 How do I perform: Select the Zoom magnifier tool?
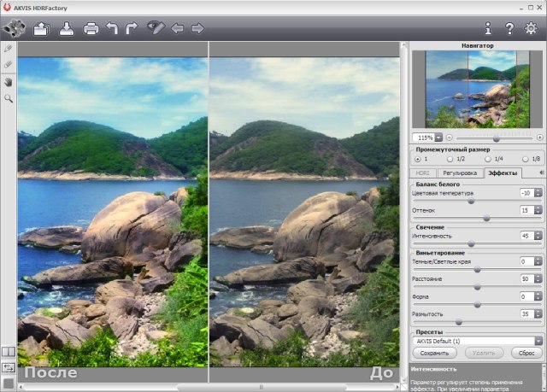pyautogui.click(x=9, y=98)
